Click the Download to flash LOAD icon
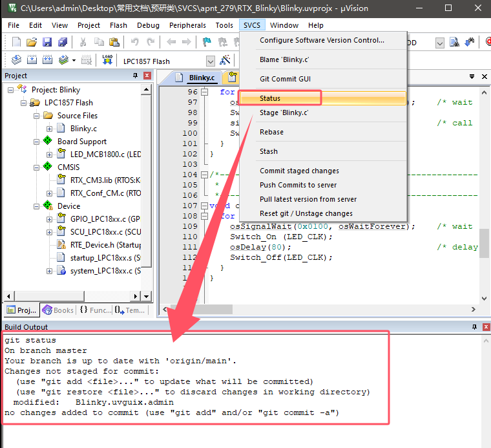The image size is (491, 448). (107, 60)
